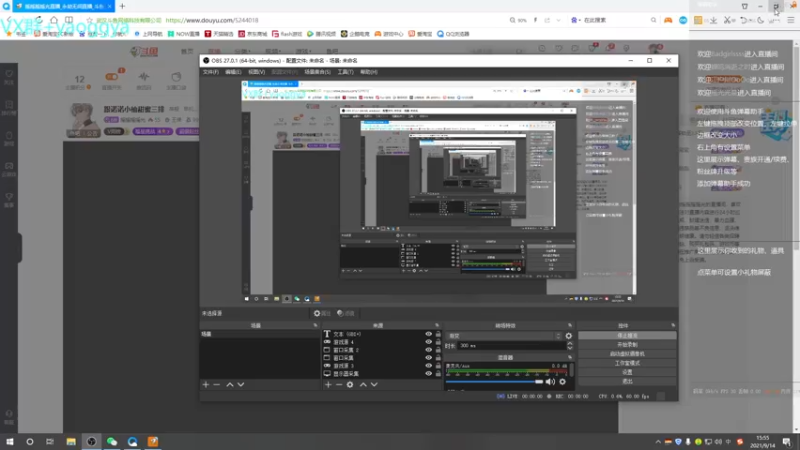Move the selected source up
This screenshot has height=450, width=800.
[363, 385]
